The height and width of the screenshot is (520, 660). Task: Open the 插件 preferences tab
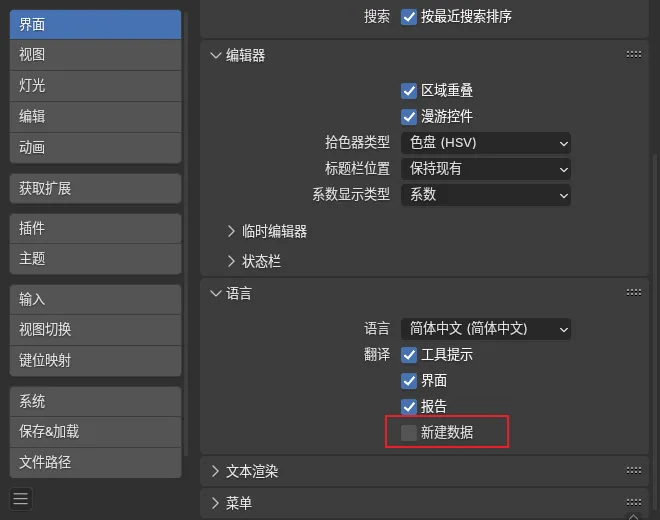[x=95, y=228]
